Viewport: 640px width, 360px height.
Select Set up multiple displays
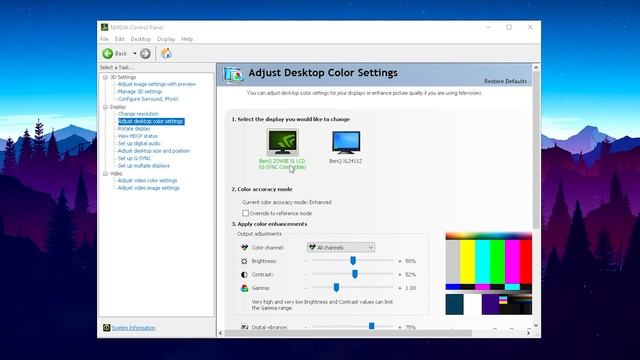tap(144, 166)
